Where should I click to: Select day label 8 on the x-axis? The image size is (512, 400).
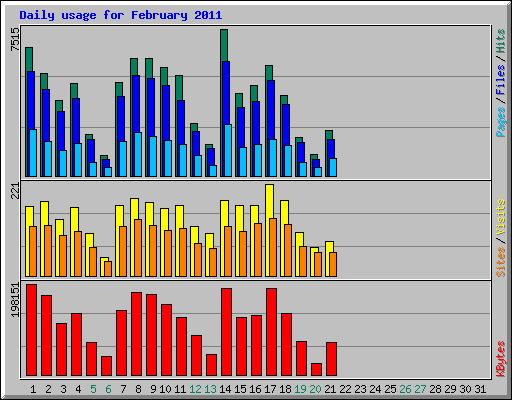tap(138, 389)
